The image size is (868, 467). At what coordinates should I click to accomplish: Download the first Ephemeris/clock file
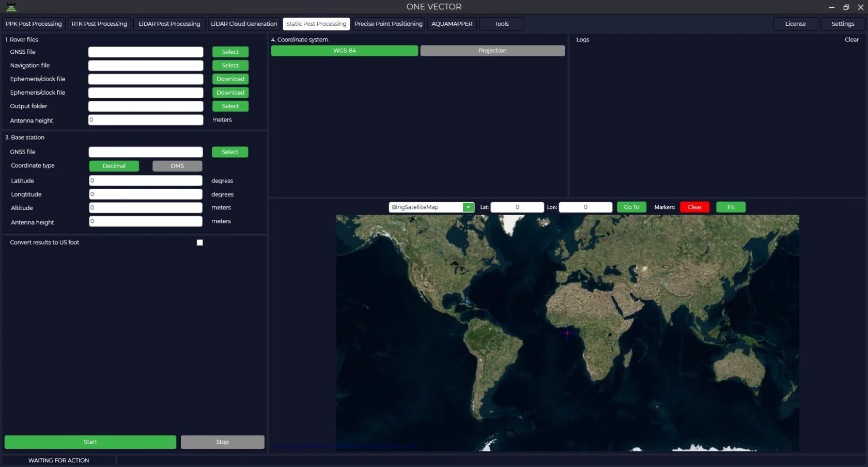point(230,79)
